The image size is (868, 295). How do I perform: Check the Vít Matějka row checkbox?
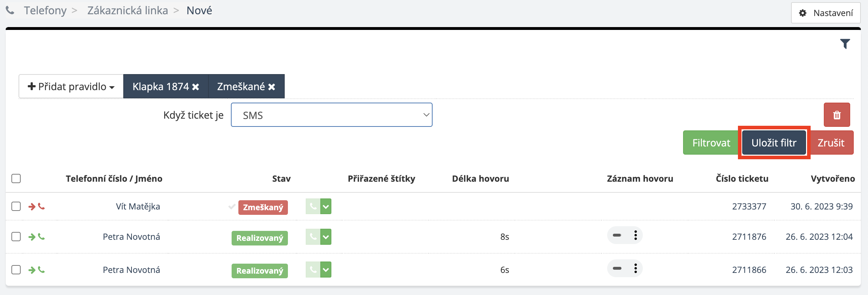[x=16, y=206]
